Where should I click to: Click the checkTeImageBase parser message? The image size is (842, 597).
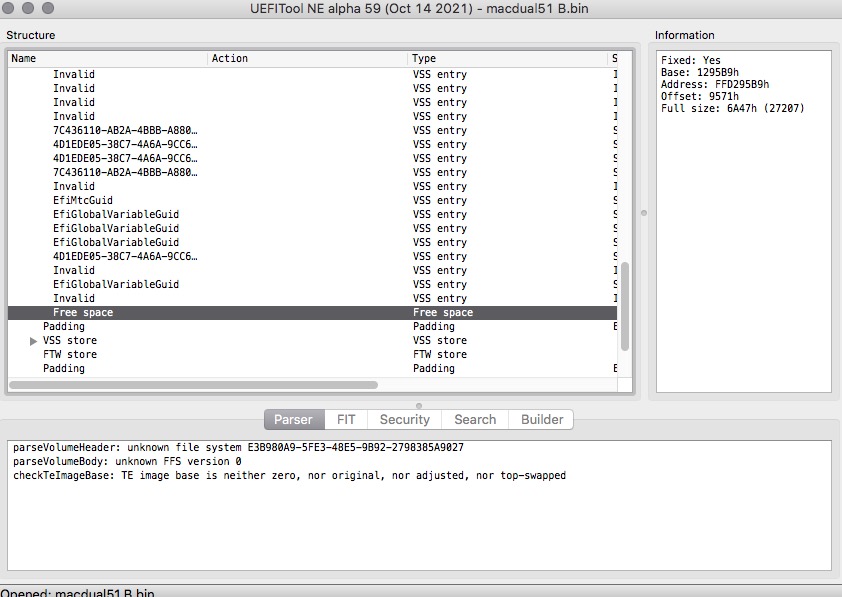(289, 475)
